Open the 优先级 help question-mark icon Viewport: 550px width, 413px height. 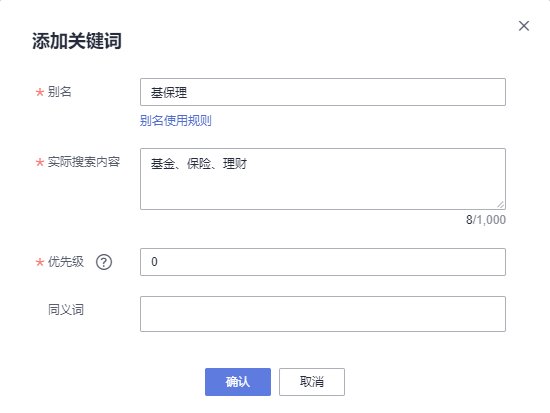104,262
